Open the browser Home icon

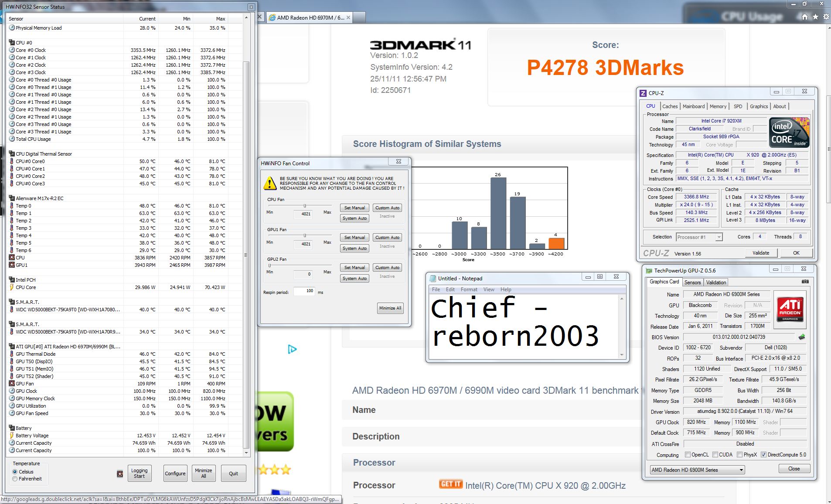tap(805, 17)
